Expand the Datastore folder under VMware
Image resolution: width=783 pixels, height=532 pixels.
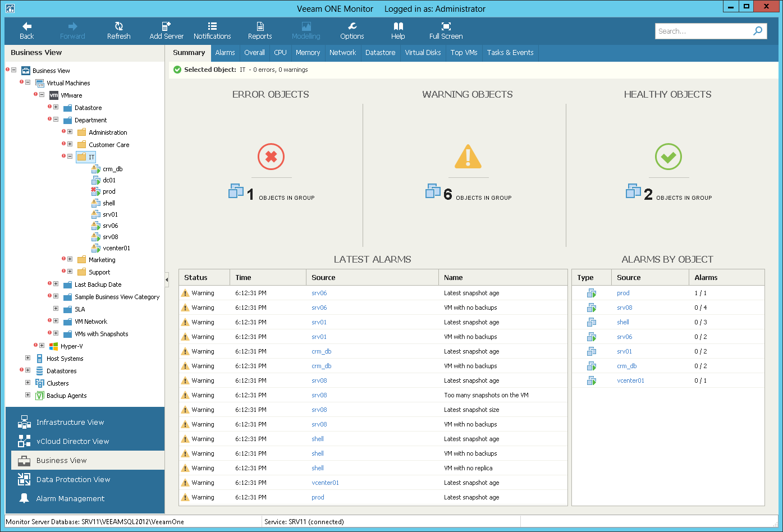point(56,107)
